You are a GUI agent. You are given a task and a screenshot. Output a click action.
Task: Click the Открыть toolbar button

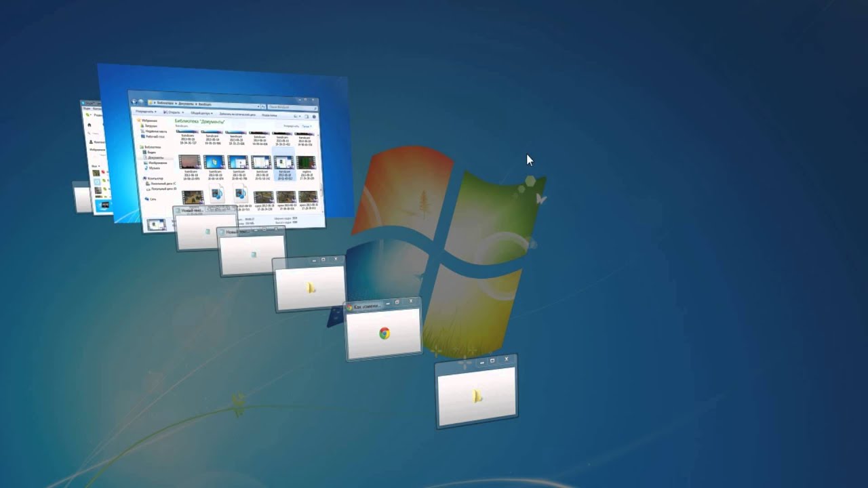coord(172,113)
